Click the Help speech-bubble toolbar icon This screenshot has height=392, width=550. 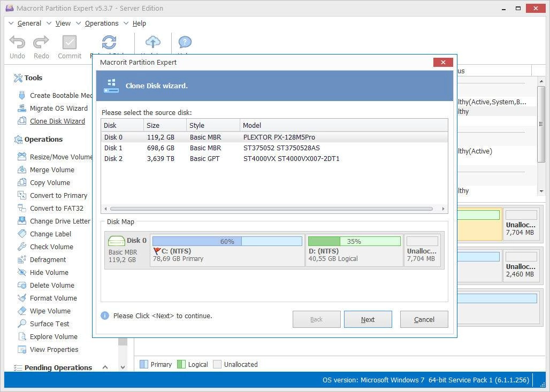[185, 42]
